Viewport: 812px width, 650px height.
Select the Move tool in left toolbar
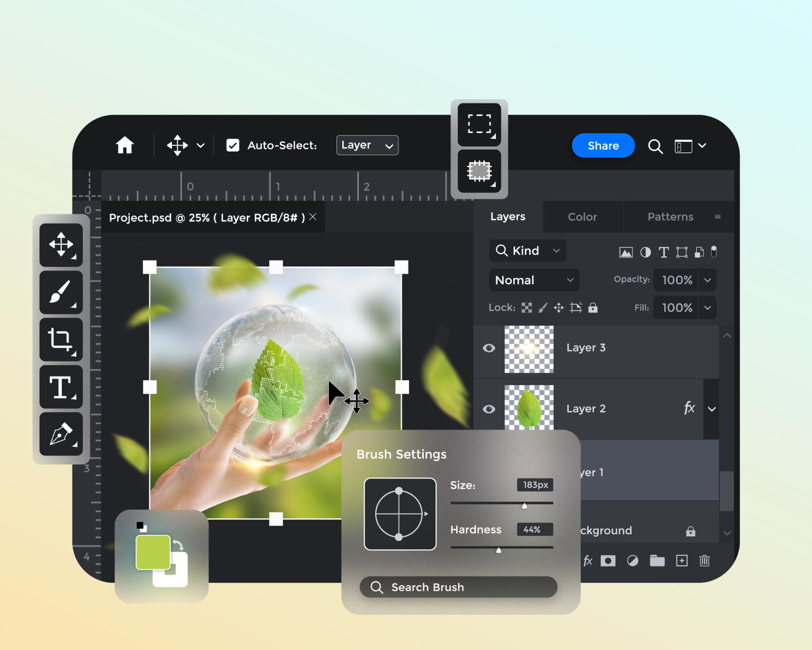click(61, 245)
